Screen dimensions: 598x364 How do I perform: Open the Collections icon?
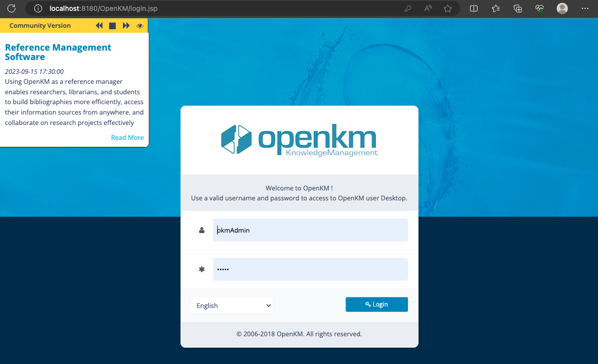click(518, 8)
